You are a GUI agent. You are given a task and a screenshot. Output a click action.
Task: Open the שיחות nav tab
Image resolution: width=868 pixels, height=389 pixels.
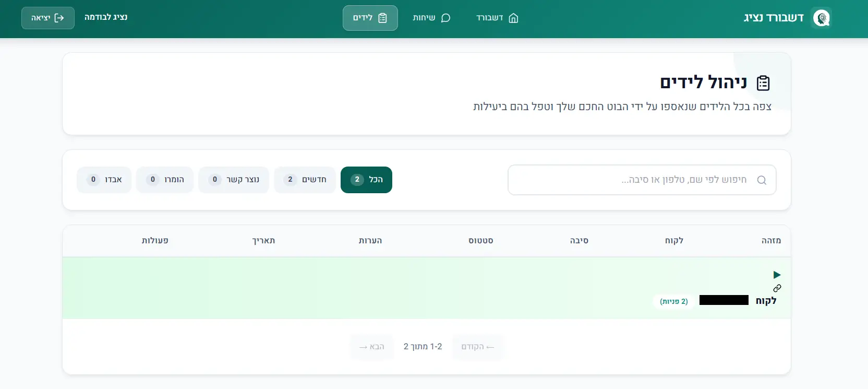431,18
